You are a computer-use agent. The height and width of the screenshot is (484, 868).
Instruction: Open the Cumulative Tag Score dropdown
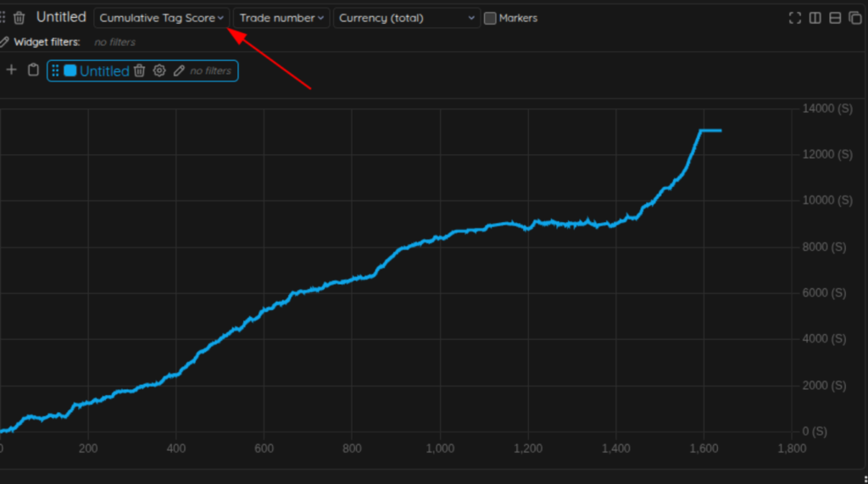tap(161, 18)
